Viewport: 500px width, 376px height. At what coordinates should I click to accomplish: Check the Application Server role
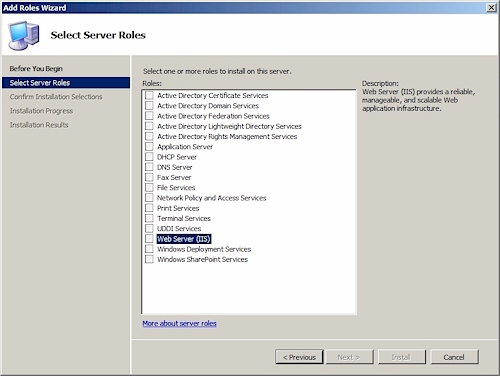point(149,147)
